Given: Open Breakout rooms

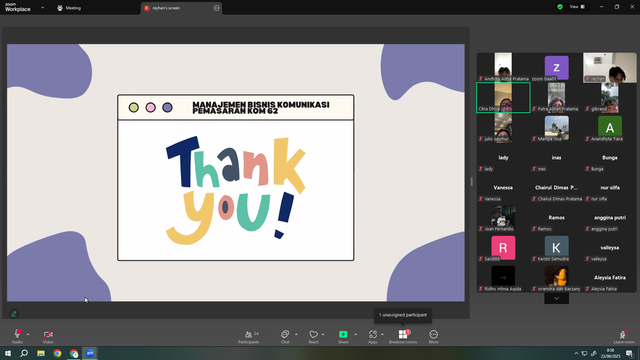Looking at the screenshot, I should pos(403,337).
